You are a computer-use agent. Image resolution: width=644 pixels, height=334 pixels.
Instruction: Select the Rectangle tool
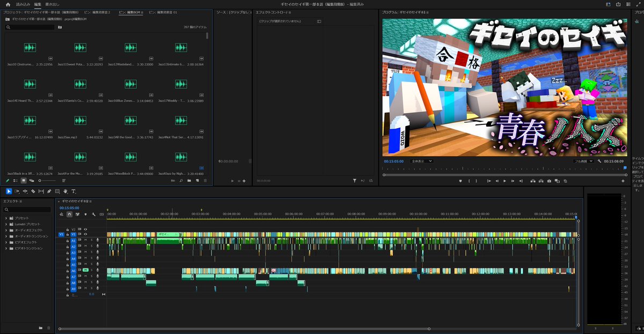click(57, 191)
